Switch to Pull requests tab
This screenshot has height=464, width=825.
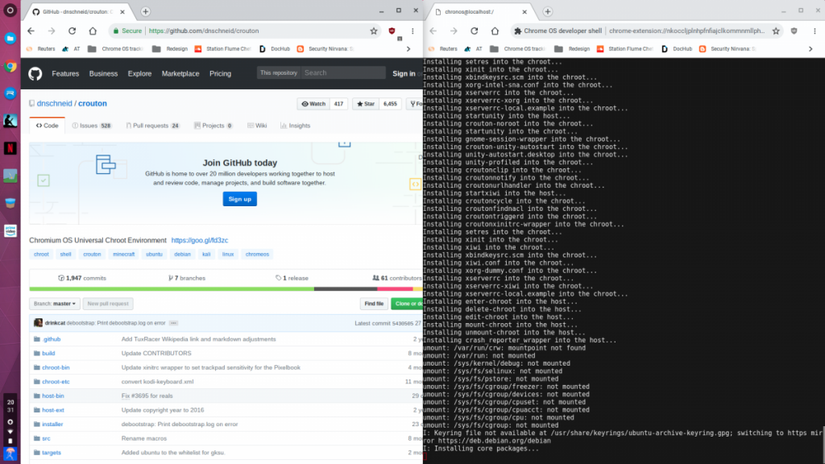153,126
